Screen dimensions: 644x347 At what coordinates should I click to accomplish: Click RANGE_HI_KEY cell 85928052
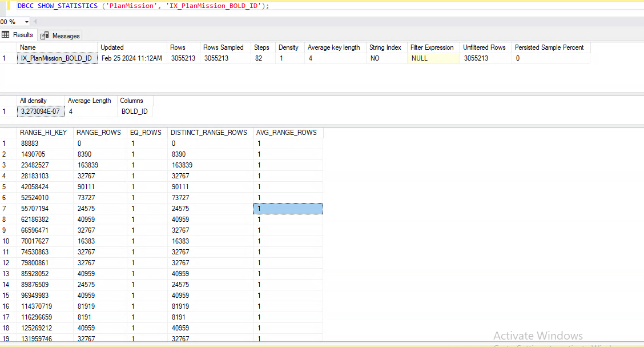45,274
